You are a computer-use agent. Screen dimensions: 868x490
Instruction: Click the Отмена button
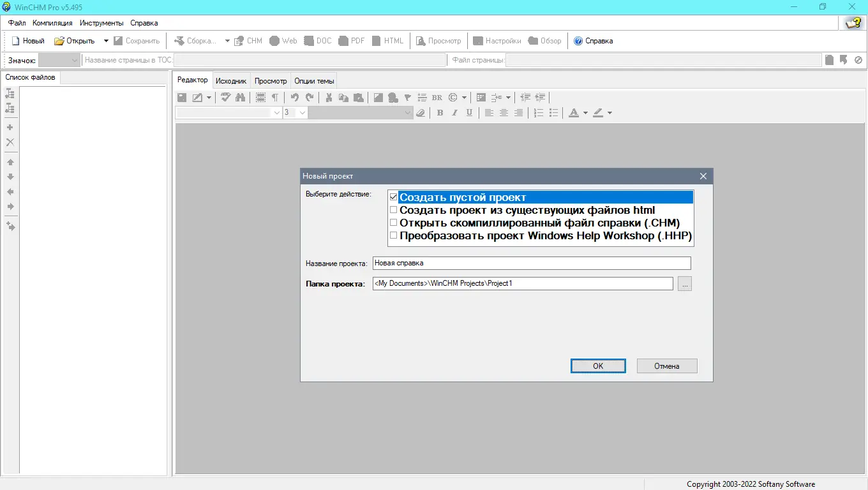click(x=666, y=366)
